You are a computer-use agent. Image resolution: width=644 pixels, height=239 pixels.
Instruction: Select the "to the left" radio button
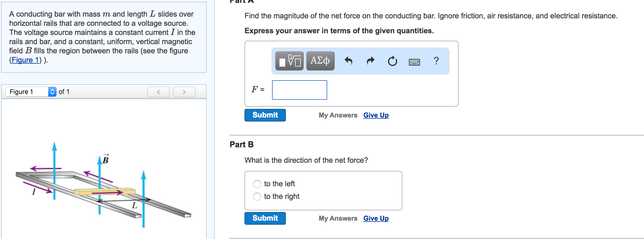[257, 183]
